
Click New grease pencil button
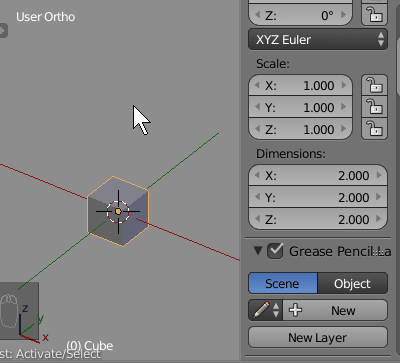[335, 310]
